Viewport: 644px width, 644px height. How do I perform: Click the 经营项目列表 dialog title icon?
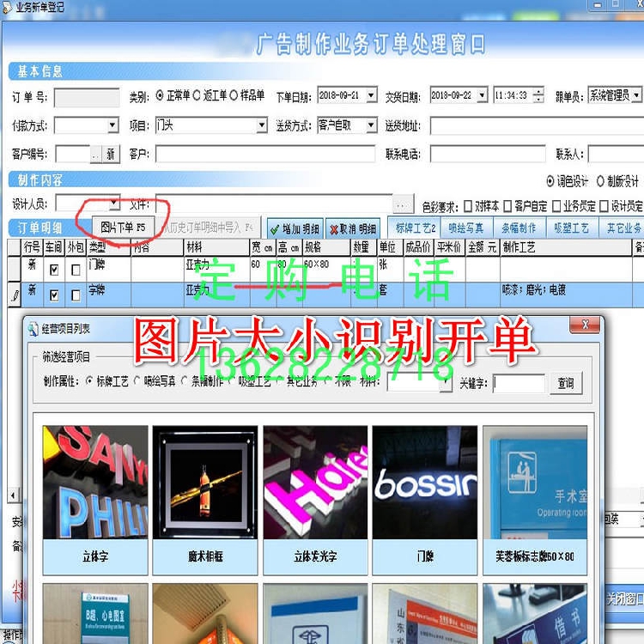(33, 329)
